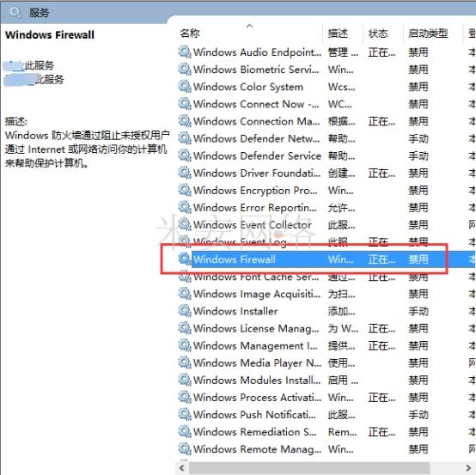The image size is (476, 475).
Task: Click the sort arrow above the name column
Action: click(x=249, y=26)
